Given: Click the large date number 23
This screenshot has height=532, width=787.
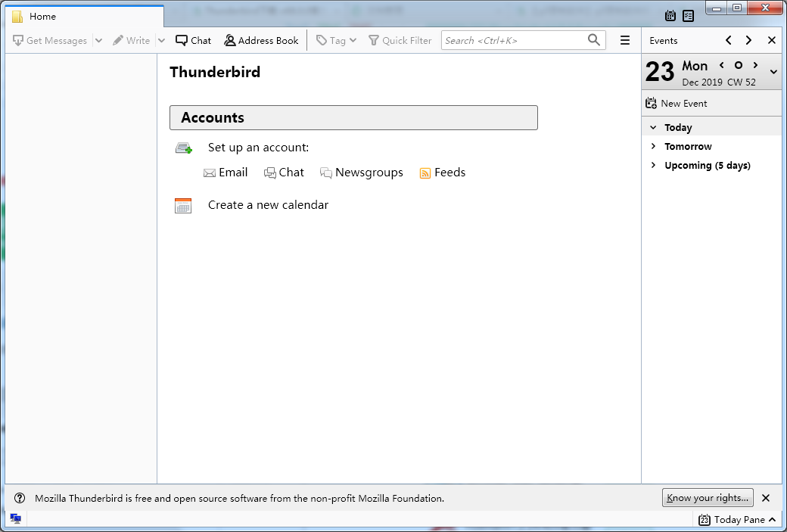Looking at the screenshot, I should (x=660, y=72).
